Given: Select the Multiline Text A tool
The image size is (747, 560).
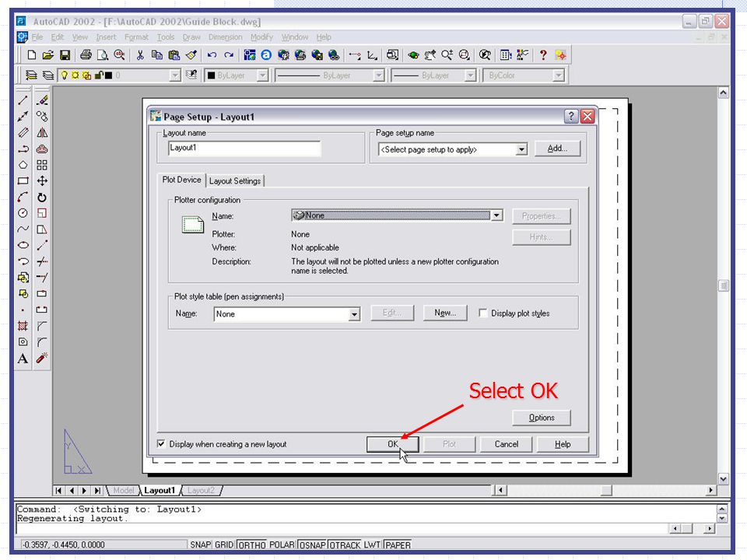Looking at the screenshot, I should pyautogui.click(x=23, y=358).
